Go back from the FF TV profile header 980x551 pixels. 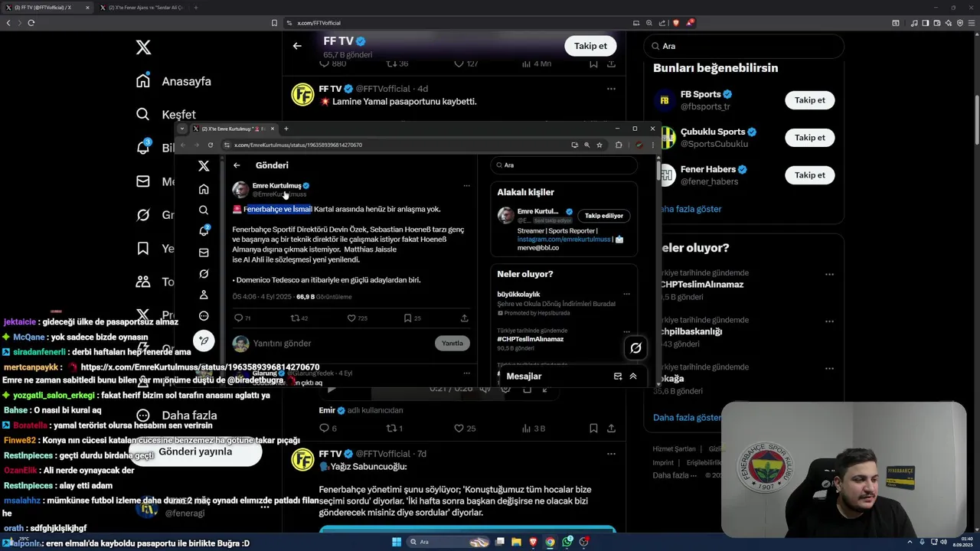click(297, 46)
